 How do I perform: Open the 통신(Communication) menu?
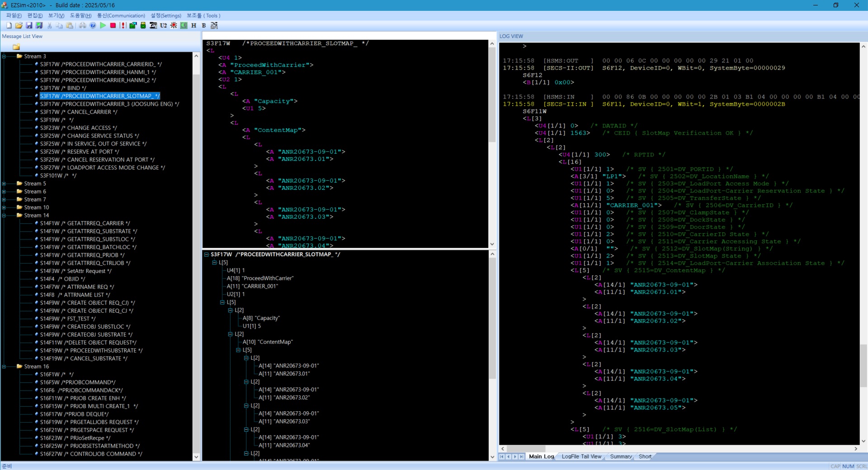[121, 15]
